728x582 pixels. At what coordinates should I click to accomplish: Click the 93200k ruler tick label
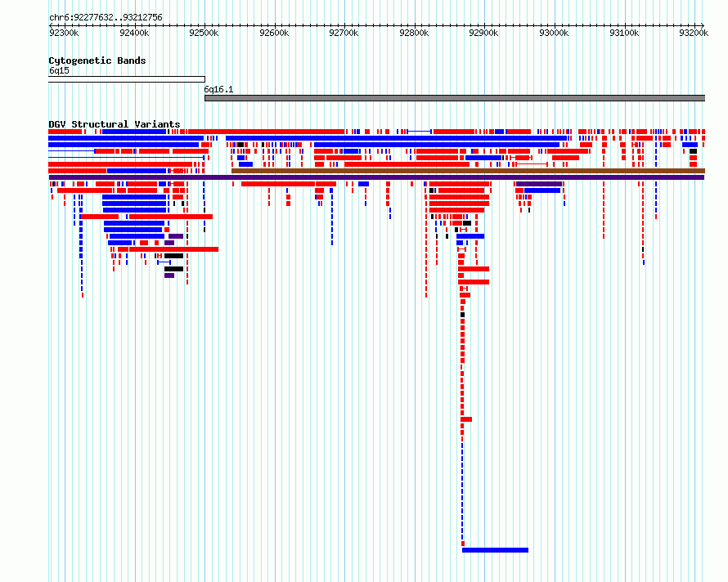pyautogui.click(x=694, y=33)
